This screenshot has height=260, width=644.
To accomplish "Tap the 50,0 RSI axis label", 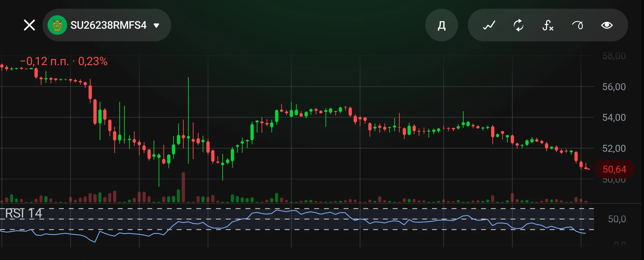I will point(617,219).
